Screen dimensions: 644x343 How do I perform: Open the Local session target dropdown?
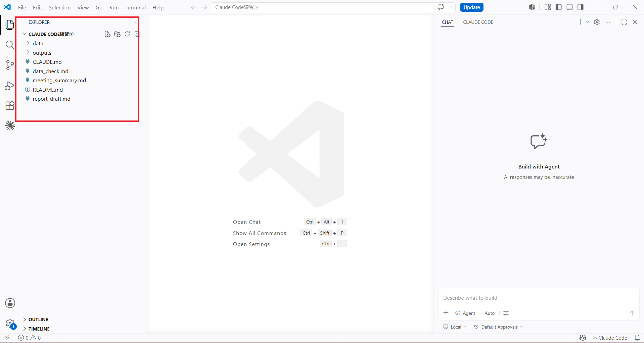point(455,327)
